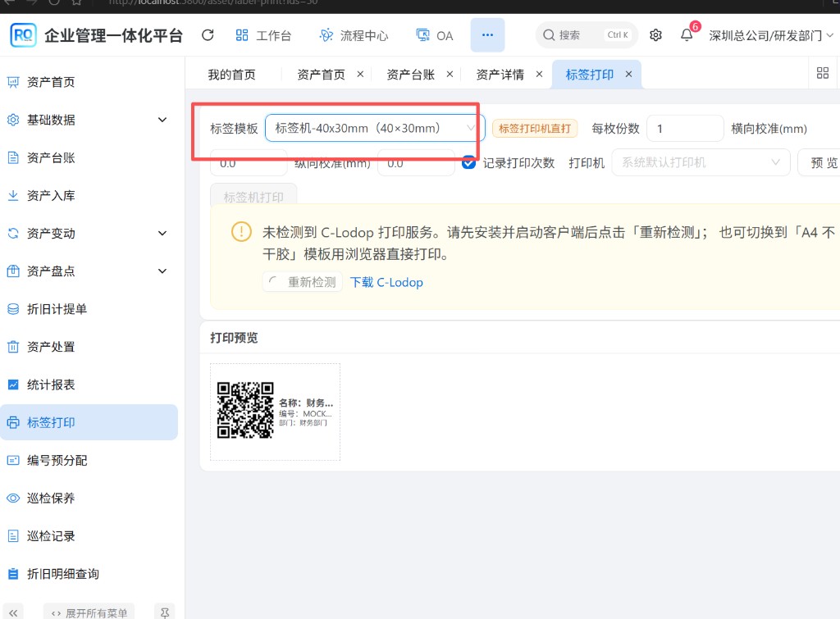
Task: Switch to the 资产首页 tab
Action: point(321,75)
